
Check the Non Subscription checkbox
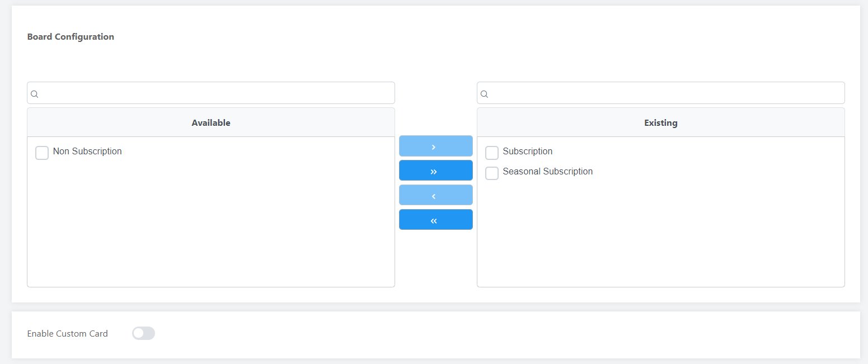coord(42,153)
